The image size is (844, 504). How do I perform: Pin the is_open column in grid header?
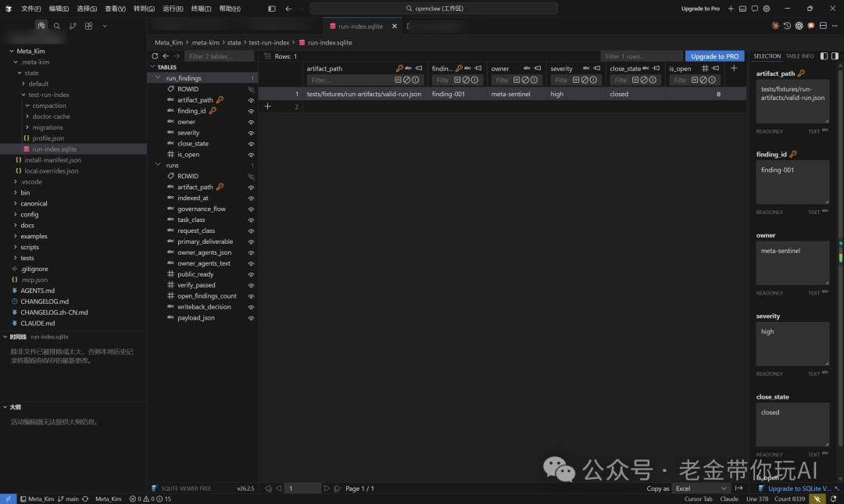[x=715, y=69]
